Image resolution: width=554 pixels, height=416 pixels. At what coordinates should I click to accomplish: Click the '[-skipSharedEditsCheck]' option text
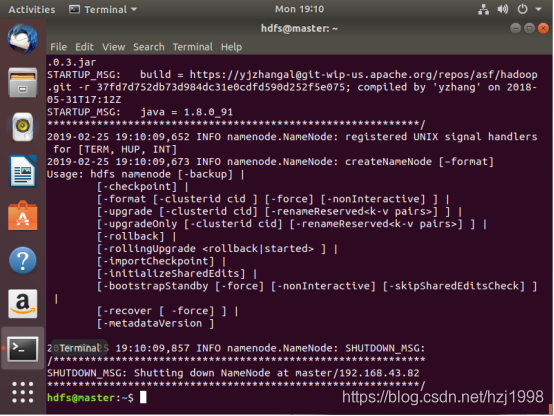[x=454, y=286]
